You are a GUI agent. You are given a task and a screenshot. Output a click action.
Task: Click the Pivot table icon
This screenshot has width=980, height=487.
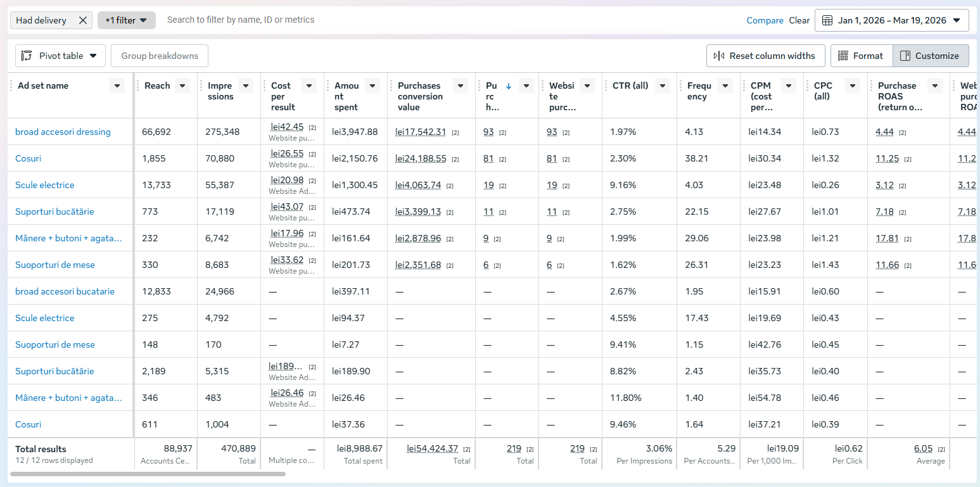[27, 56]
